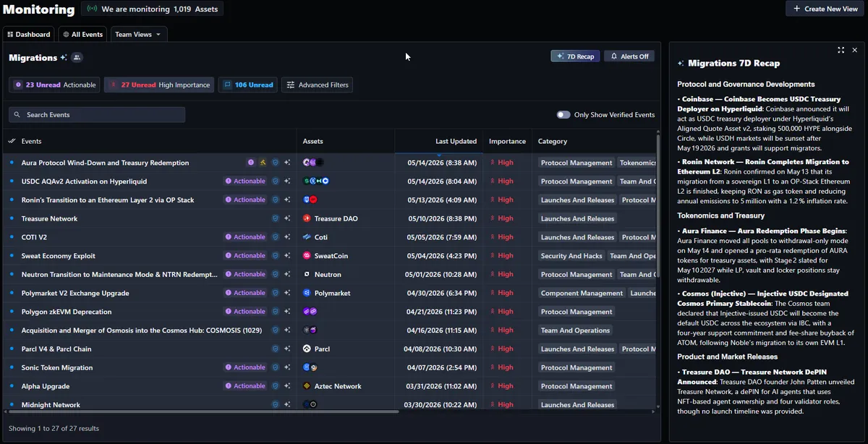Click Team And Operations category tag
This screenshot has height=444, width=868.
point(576,330)
